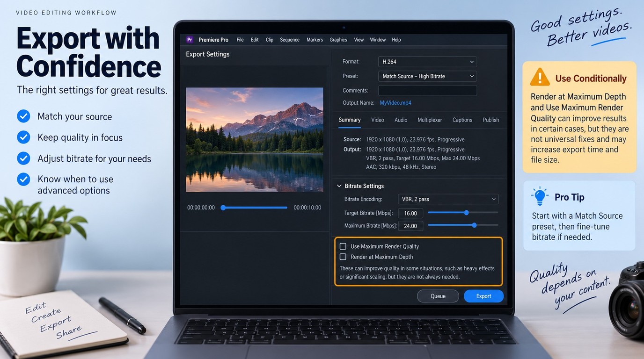Open the Bitrate Encoding dropdown

click(448, 199)
